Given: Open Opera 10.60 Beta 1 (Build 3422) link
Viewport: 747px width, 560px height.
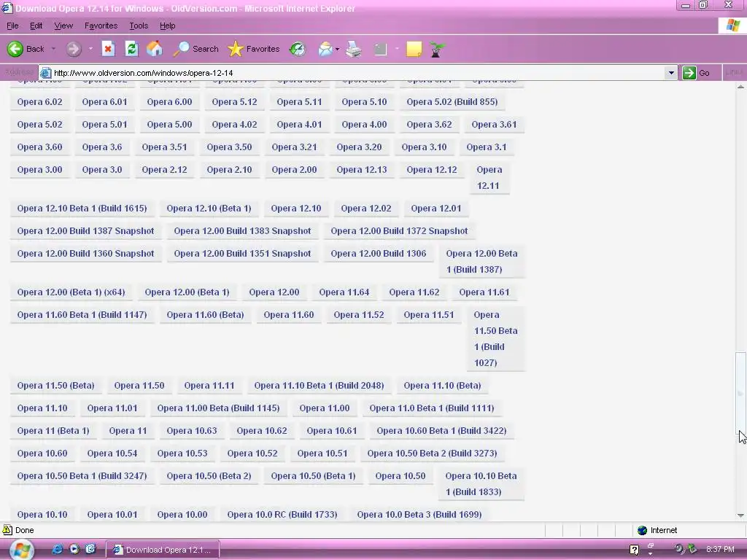Looking at the screenshot, I should (441, 430).
